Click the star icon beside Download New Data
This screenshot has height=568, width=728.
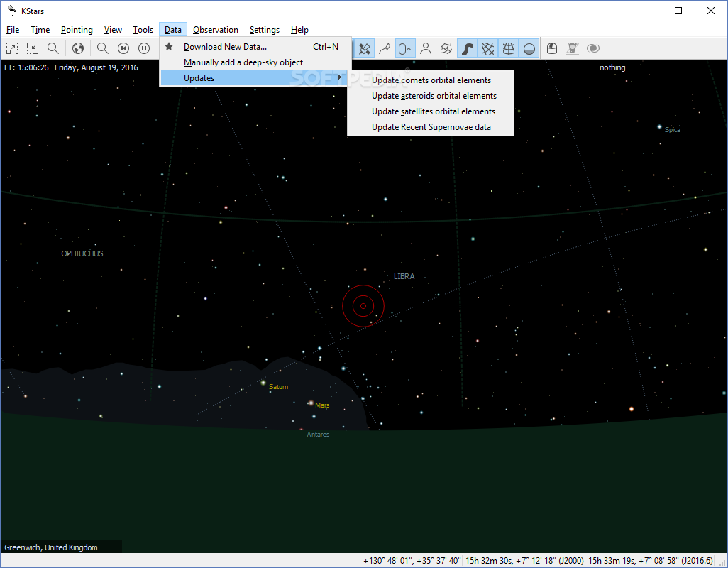pyautogui.click(x=169, y=46)
